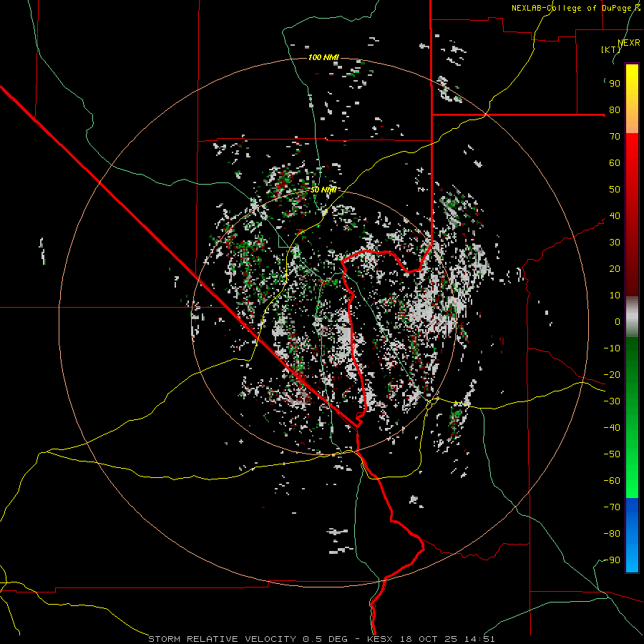Screen dimensions: 644x644
Task: Click the 30 scale value
Action: click(x=615, y=243)
